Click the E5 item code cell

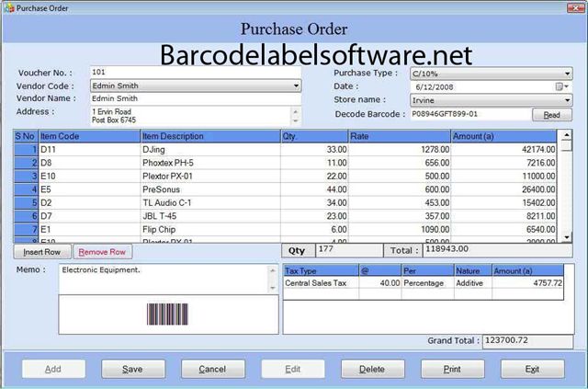click(x=89, y=189)
